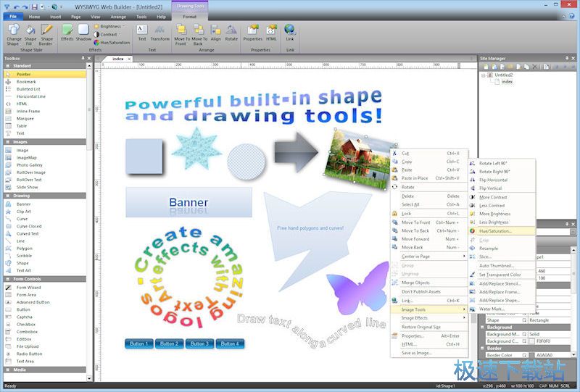Collapse the Drawing toolbox section
The width and height of the screenshot is (580, 392).
click(7, 196)
